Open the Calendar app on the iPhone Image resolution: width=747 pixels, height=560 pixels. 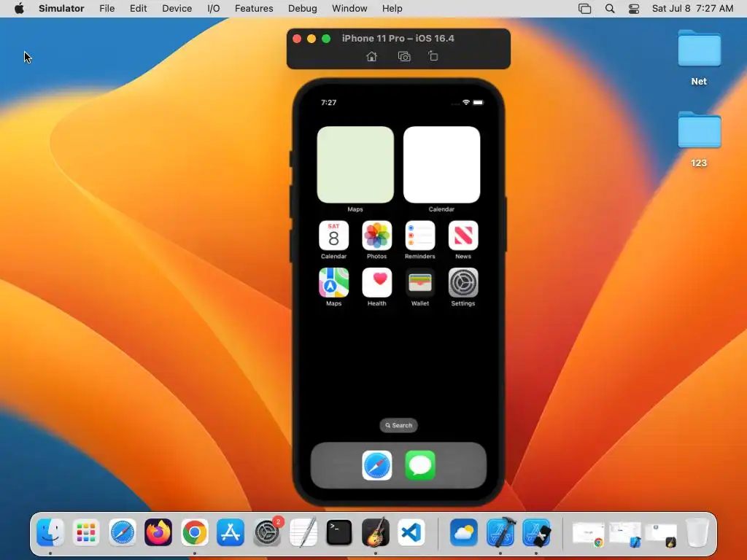pyautogui.click(x=333, y=236)
